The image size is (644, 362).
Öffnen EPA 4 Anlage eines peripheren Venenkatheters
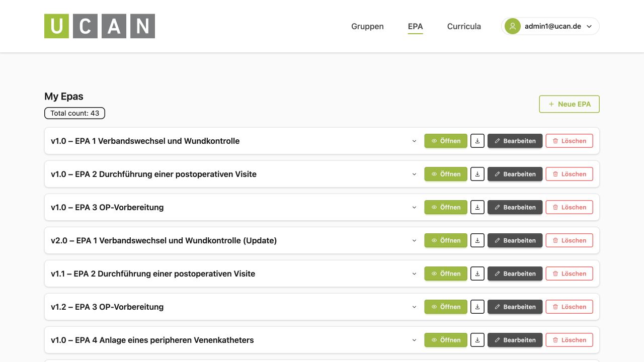(x=446, y=340)
